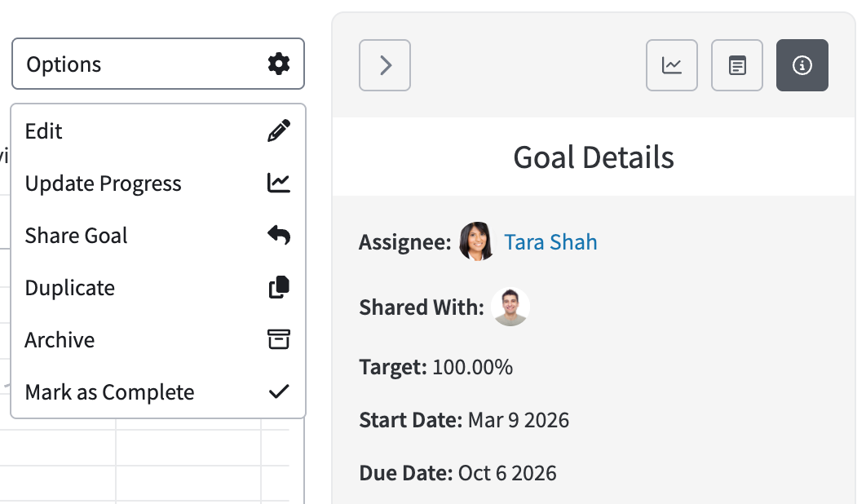
Task: Select Duplicate in the options menu
Action: pyautogui.click(x=158, y=287)
